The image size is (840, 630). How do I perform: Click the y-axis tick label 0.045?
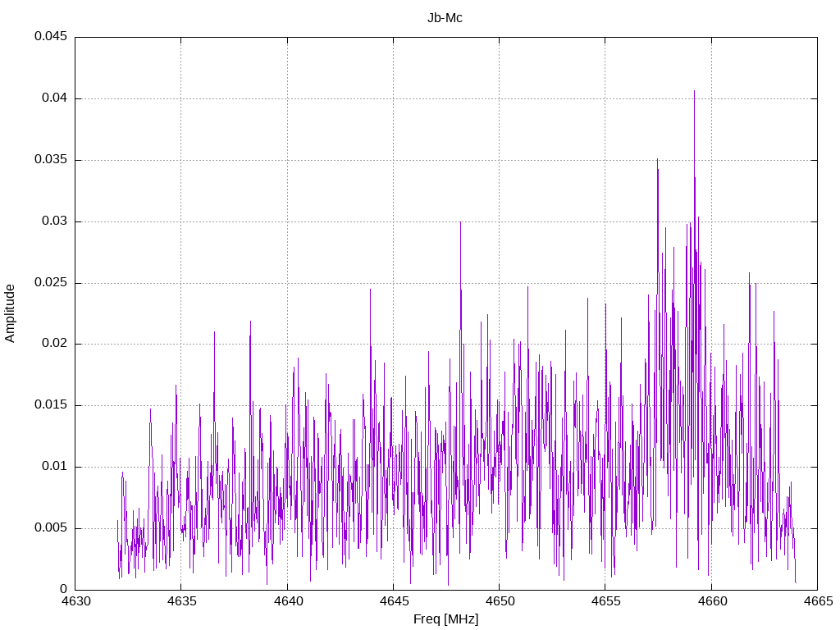coord(51,36)
